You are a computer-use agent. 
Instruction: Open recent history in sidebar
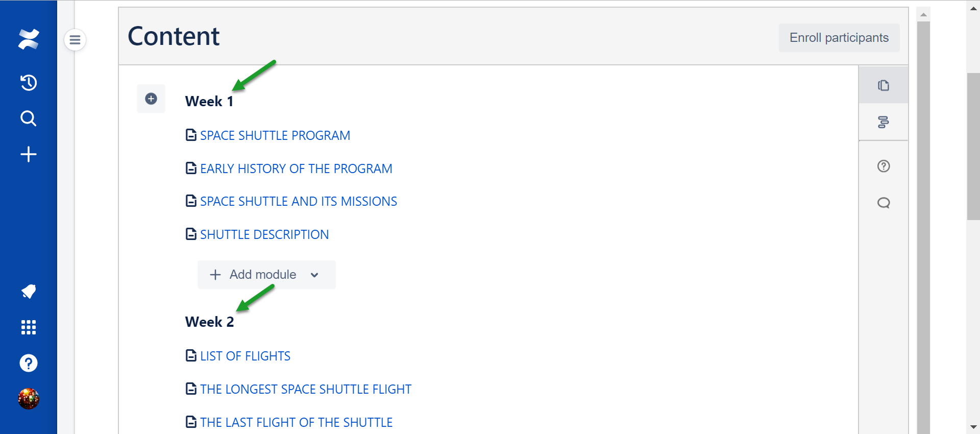[29, 83]
